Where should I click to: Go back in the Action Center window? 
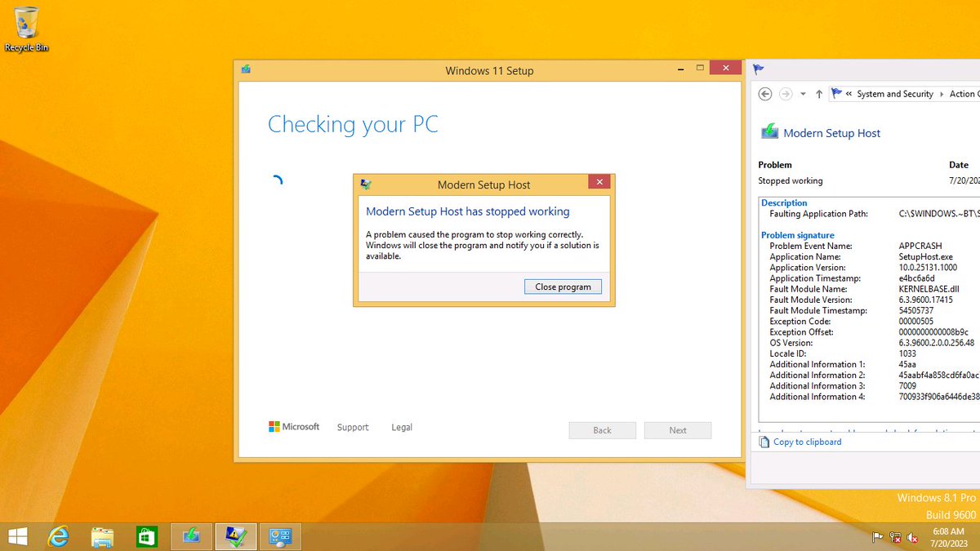pyautogui.click(x=765, y=94)
